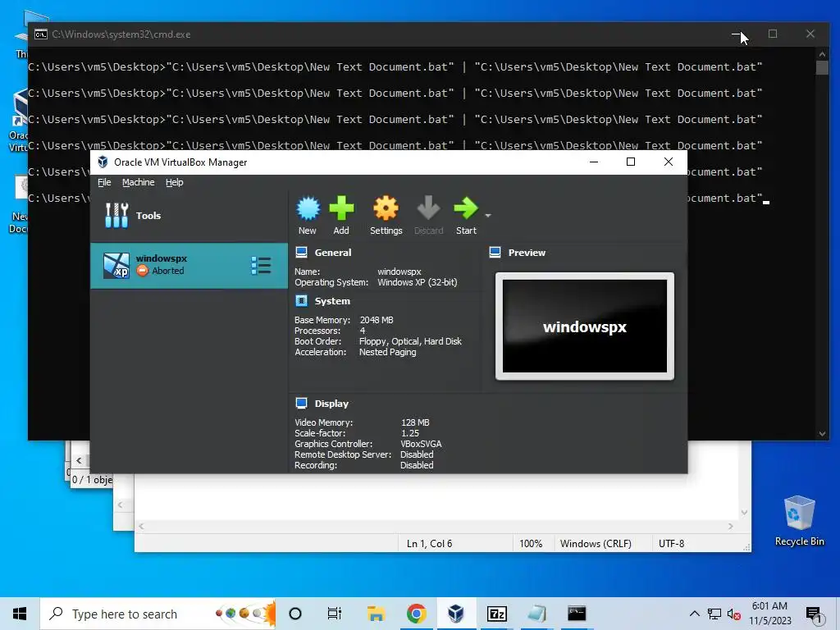840x630 pixels.
Task: Click the 'Nested Paging' acceleration value
Action: point(387,352)
